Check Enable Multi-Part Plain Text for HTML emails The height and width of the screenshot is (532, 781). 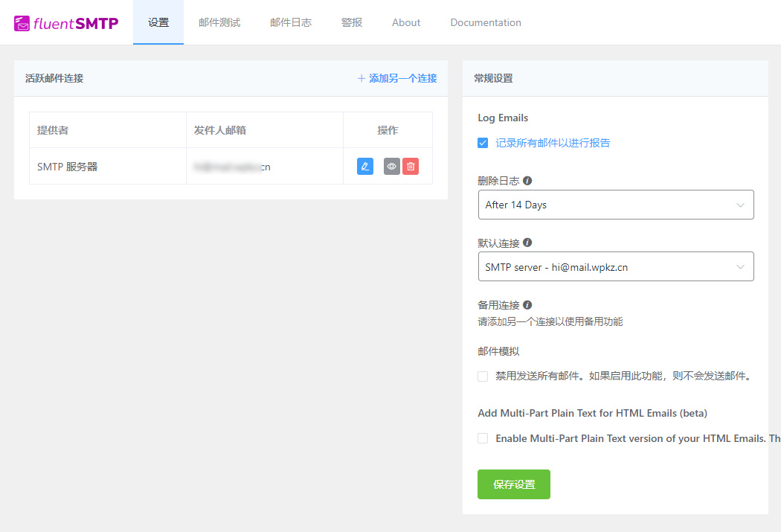[x=482, y=438]
